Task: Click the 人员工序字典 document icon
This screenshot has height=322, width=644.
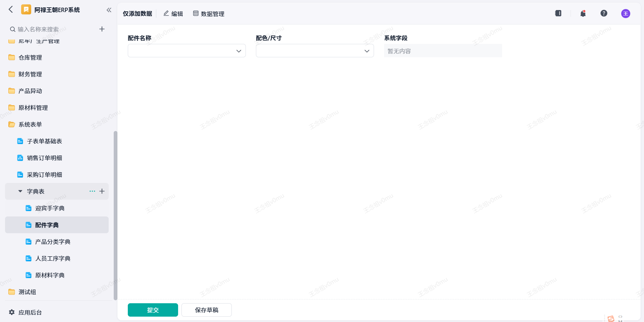Action: point(29,258)
